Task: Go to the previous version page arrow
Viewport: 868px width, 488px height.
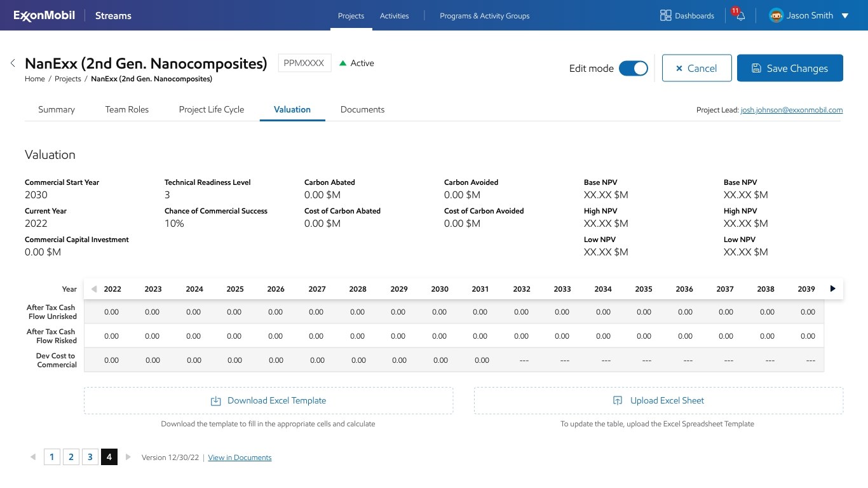Action: coord(33,457)
